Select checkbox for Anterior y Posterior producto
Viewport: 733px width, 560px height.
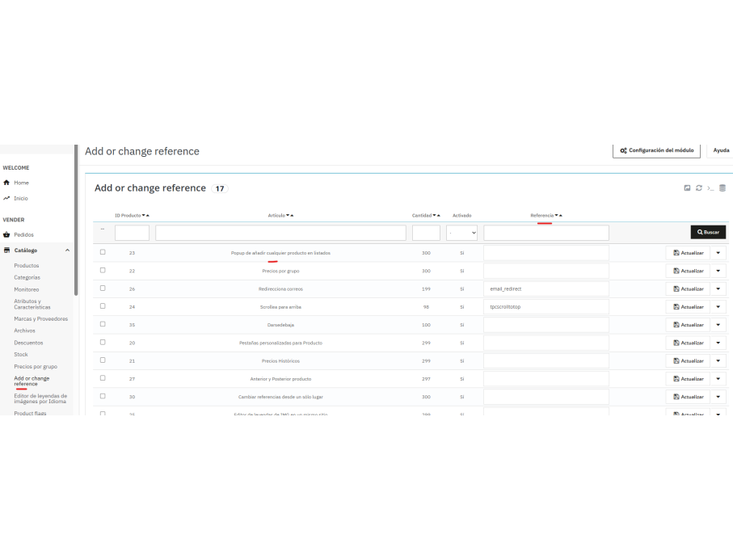pos(103,378)
